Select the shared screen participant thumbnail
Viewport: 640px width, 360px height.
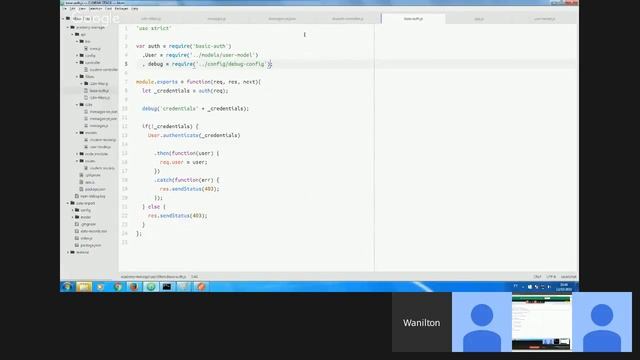pyautogui.click(x=541, y=322)
